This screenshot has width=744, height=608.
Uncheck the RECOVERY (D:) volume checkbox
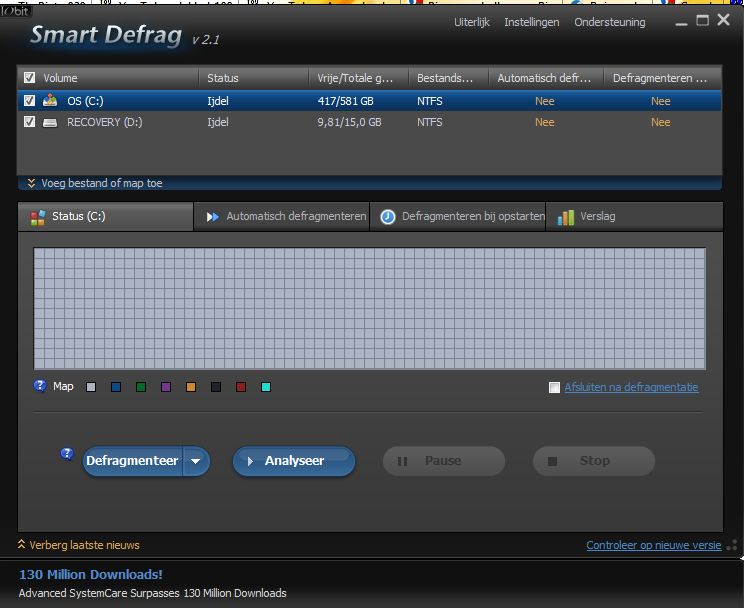tap(29, 122)
